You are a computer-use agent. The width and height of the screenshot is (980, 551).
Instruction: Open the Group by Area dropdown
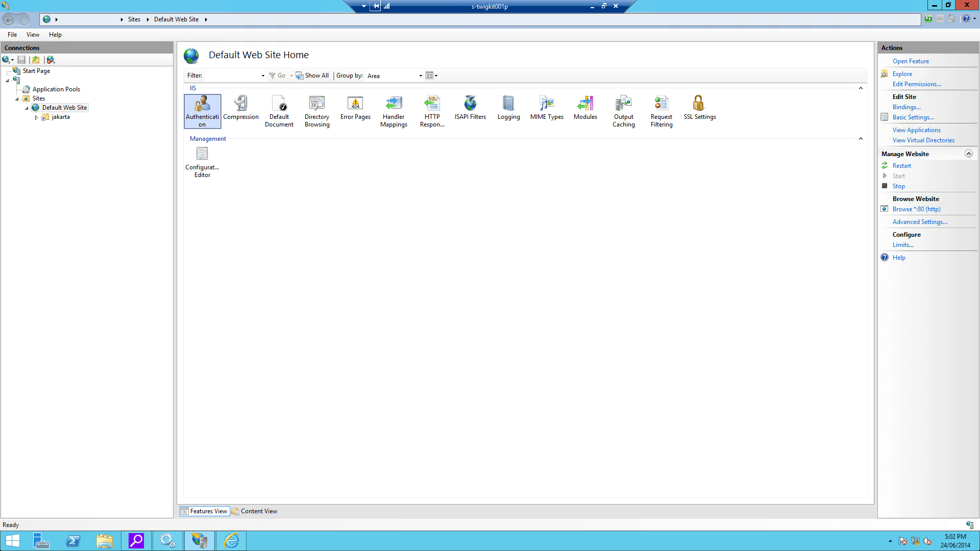click(x=421, y=76)
